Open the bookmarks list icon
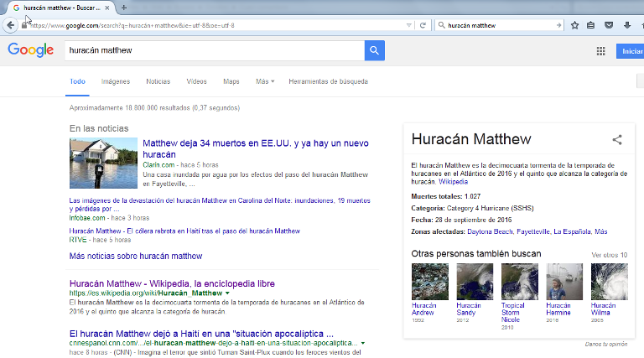Image resolution: width=644 pixels, height=358 pixels. click(x=590, y=25)
